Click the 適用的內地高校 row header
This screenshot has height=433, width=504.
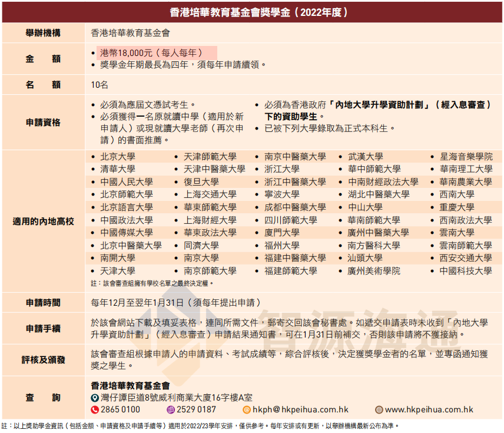(44, 222)
